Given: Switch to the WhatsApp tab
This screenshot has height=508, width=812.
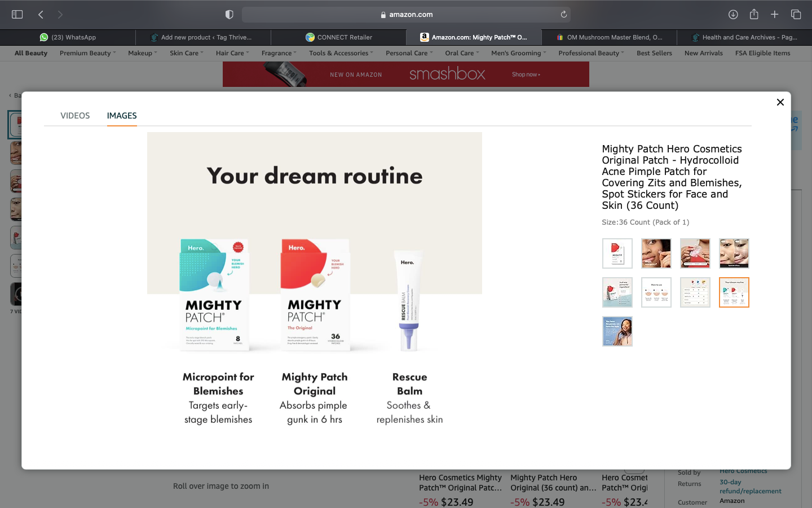Looking at the screenshot, I should point(68,37).
